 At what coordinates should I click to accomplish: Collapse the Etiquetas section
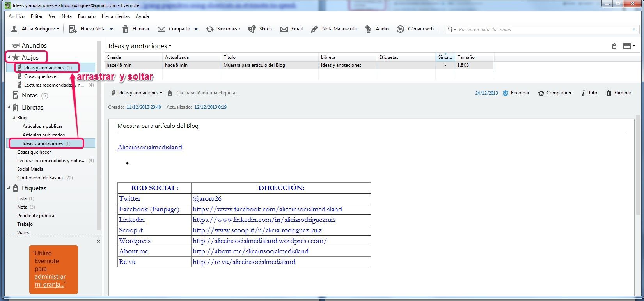coord(9,188)
